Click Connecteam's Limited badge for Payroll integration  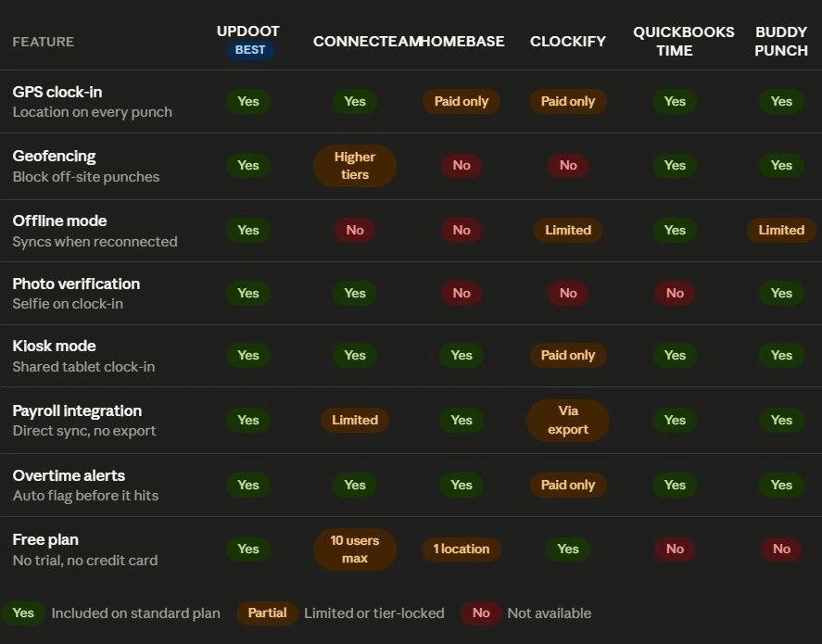(x=355, y=421)
